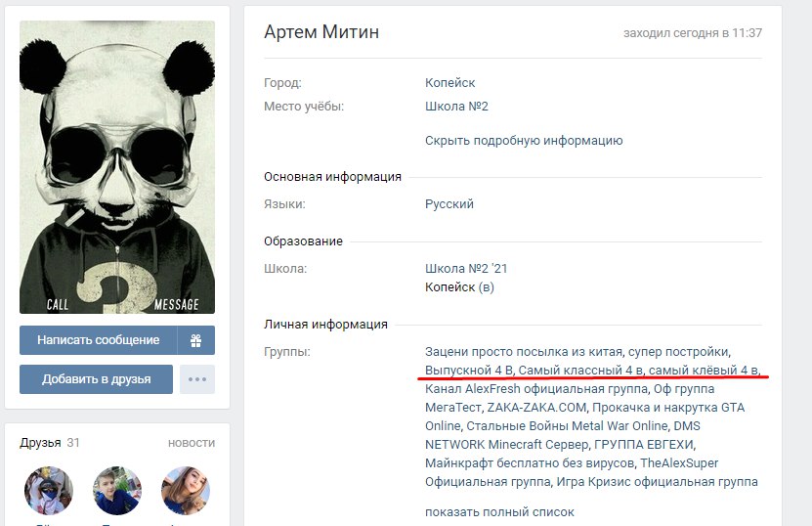Click the заходил сегодня в 11:37 status
The width and height of the screenshot is (812, 526).
[693, 33]
